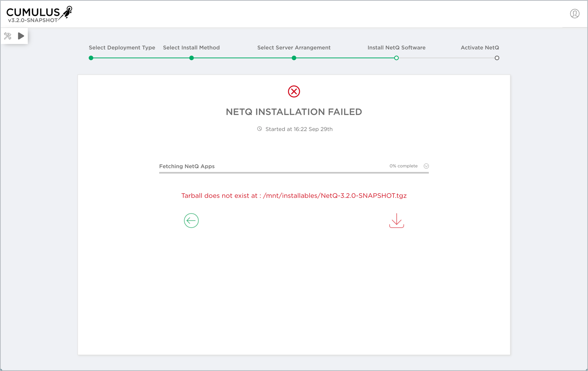The image size is (588, 371).
Task: Expand the Fetching NetQ Apps details chevron
Action: point(426,166)
